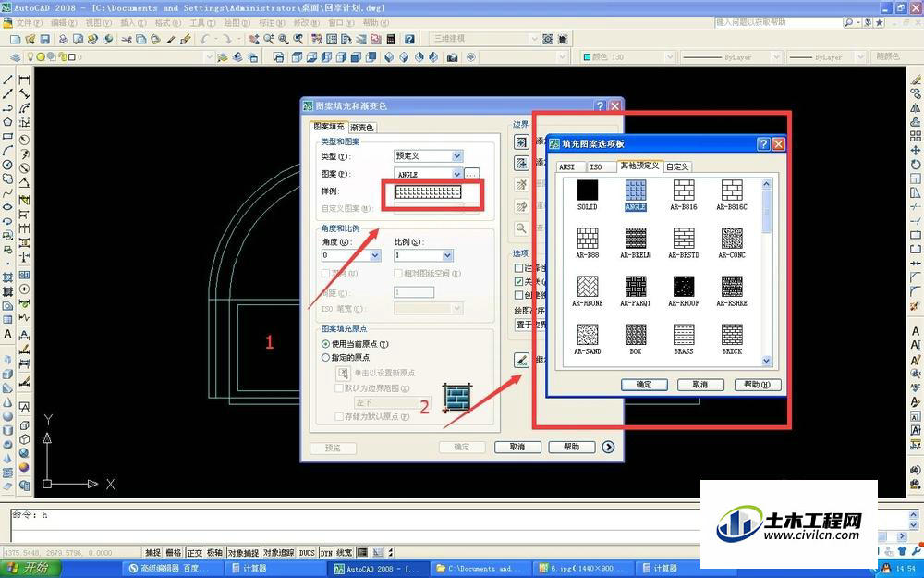Click the Match Properties brush icon in toolbar

[x=186, y=39]
